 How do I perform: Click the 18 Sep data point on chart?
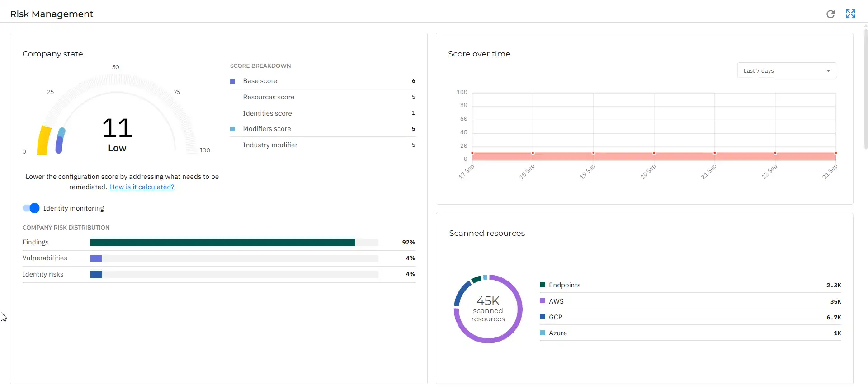click(533, 153)
